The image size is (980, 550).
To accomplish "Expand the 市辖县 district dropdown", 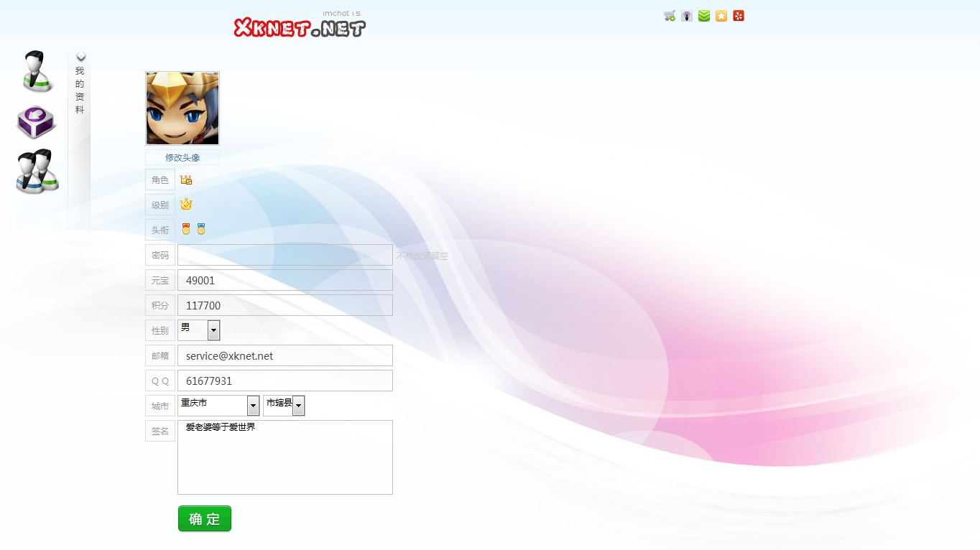I will click(x=298, y=406).
